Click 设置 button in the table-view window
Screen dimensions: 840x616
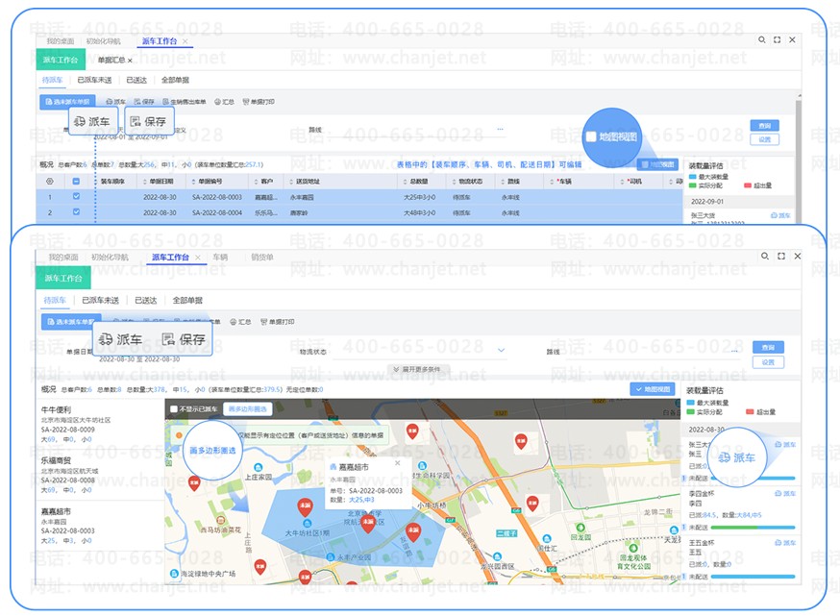point(764,139)
